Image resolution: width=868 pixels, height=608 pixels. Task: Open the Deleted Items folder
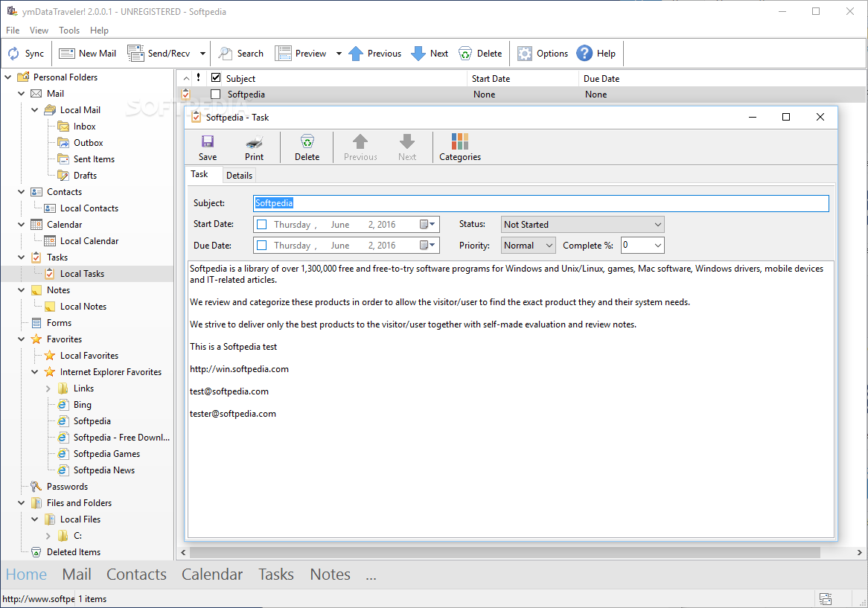coord(73,552)
